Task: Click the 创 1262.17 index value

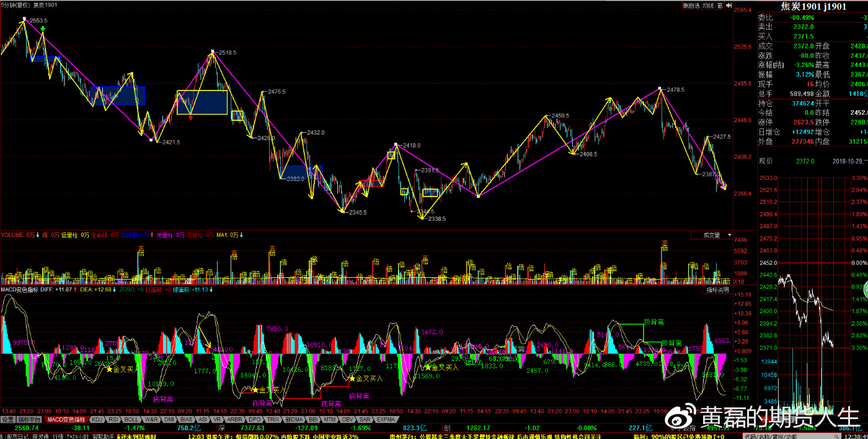Action: (478, 428)
